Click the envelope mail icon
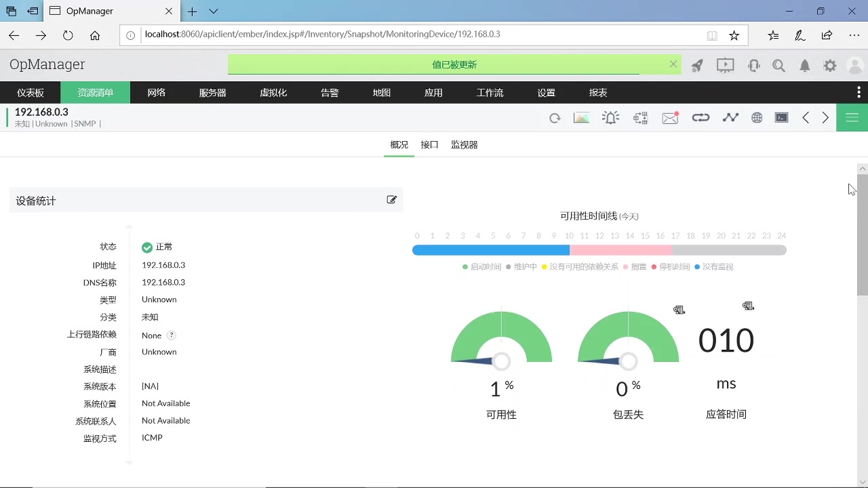 (670, 118)
